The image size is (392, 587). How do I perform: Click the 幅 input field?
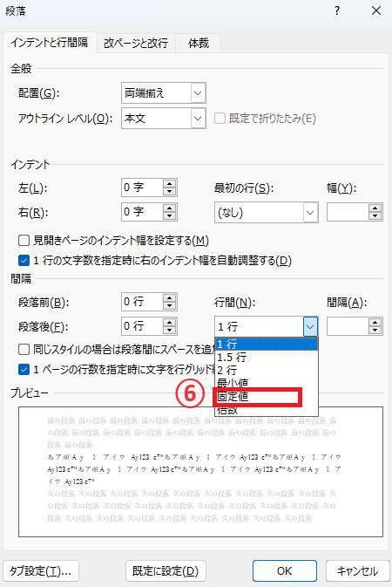coord(348,212)
